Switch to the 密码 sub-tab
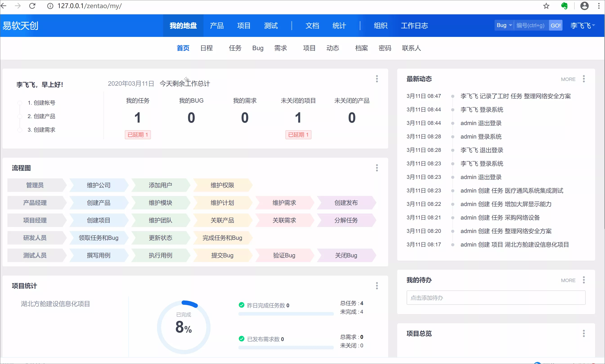The height and width of the screenshot is (364, 605). 385,48
